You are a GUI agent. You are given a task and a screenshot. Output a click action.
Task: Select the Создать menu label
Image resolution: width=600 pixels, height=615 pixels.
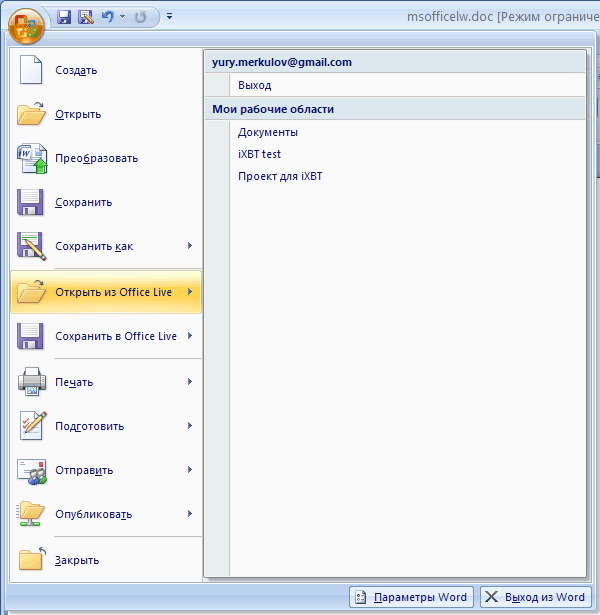(76, 71)
